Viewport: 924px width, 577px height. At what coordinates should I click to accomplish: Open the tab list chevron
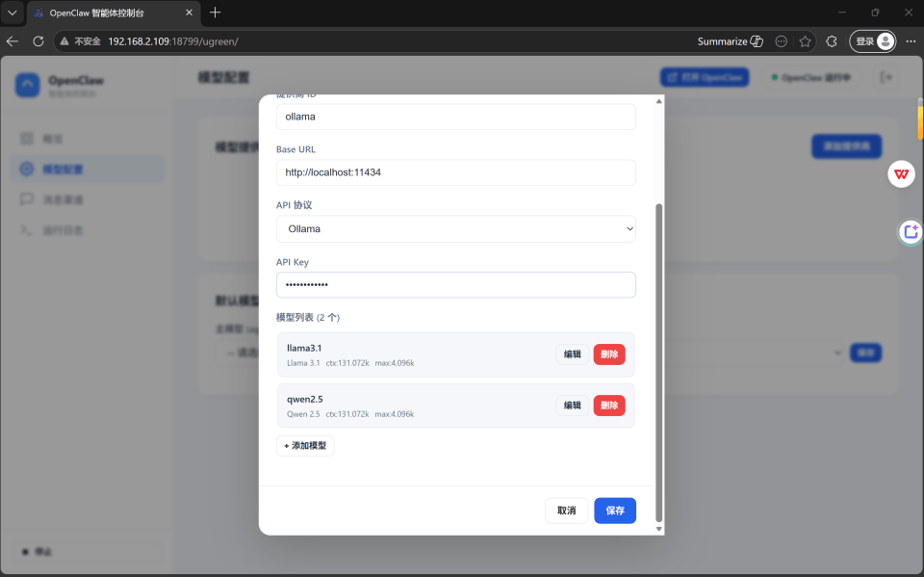(12, 13)
